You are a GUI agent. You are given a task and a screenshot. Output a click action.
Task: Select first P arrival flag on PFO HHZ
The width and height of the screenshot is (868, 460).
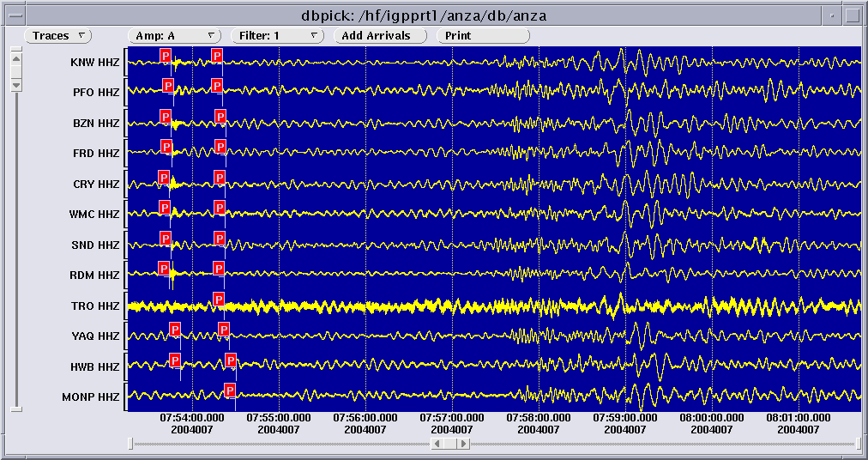pyautogui.click(x=168, y=85)
